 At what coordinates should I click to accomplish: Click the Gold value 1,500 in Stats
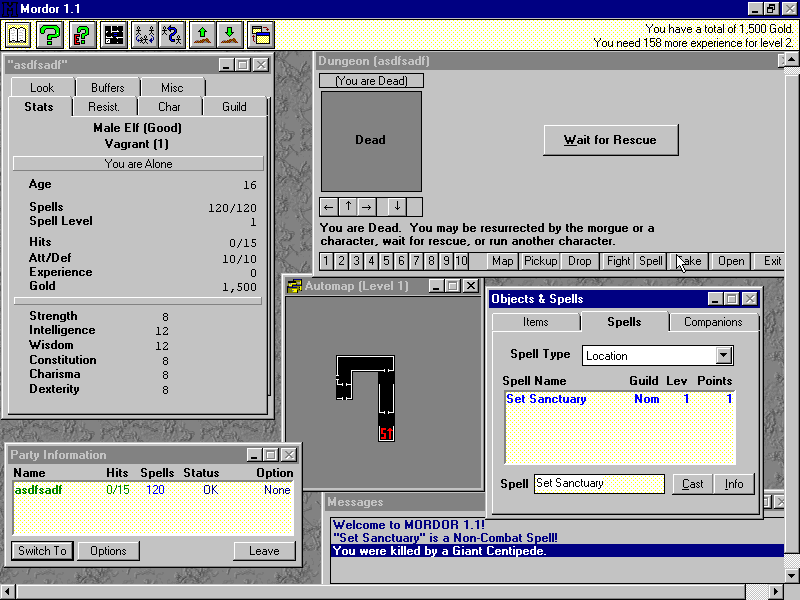click(x=239, y=287)
